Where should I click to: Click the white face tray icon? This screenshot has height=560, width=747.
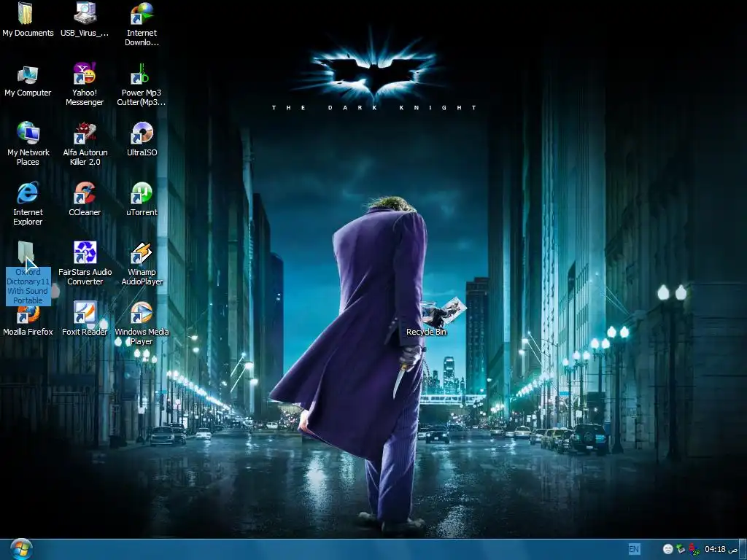click(x=668, y=549)
